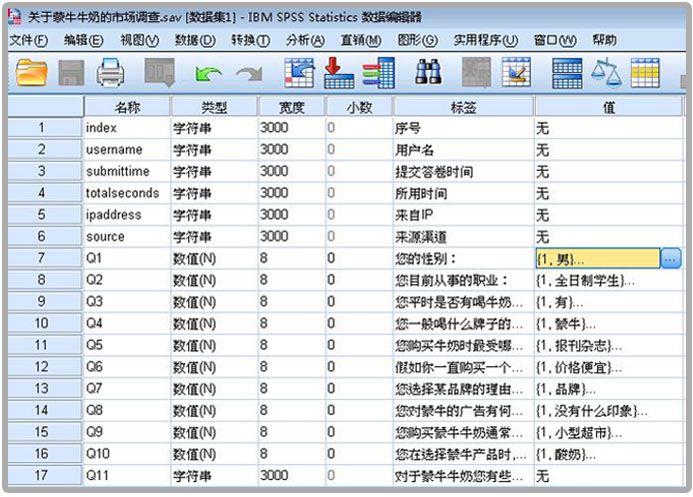This screenshot has height=497, width=693.
Task: Click the value cell '{1, 小型超市}...'
Action: [609, 432]
